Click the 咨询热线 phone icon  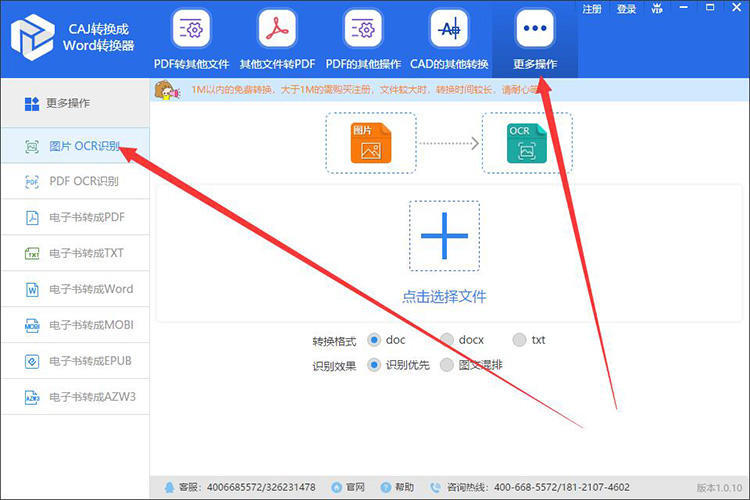pos(435,488)
